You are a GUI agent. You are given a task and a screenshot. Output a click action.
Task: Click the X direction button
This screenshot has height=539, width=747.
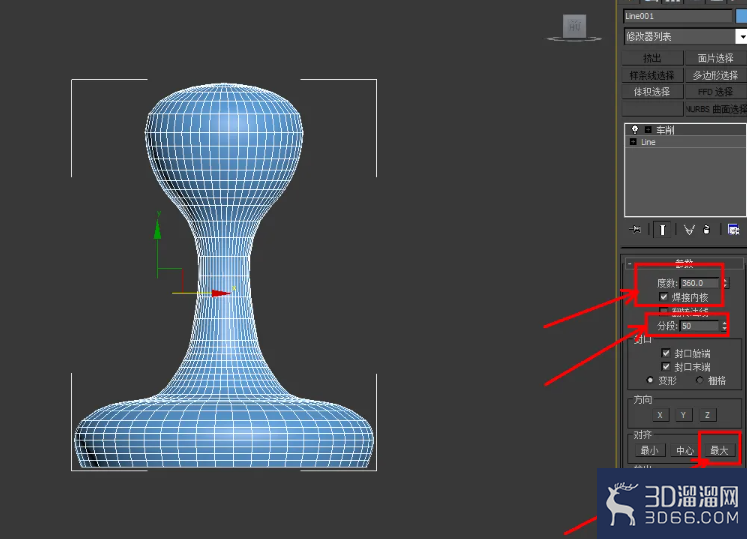660,415
